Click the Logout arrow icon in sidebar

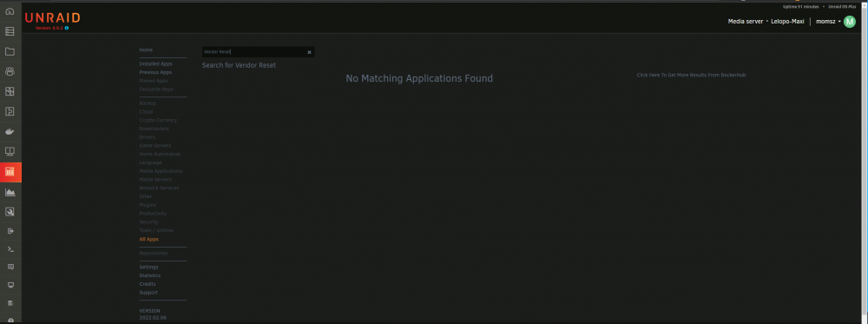[10, 231]
